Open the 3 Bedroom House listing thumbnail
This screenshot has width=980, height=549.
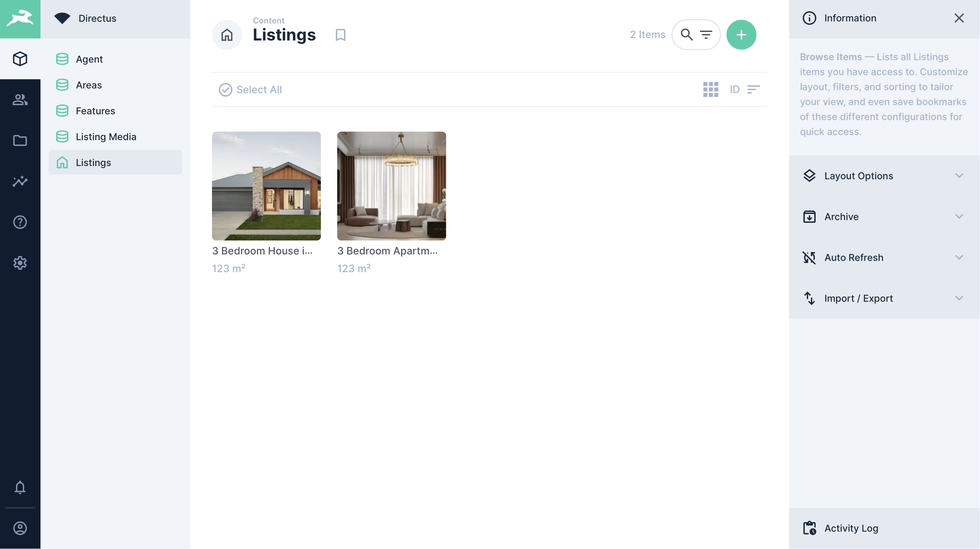266,186
